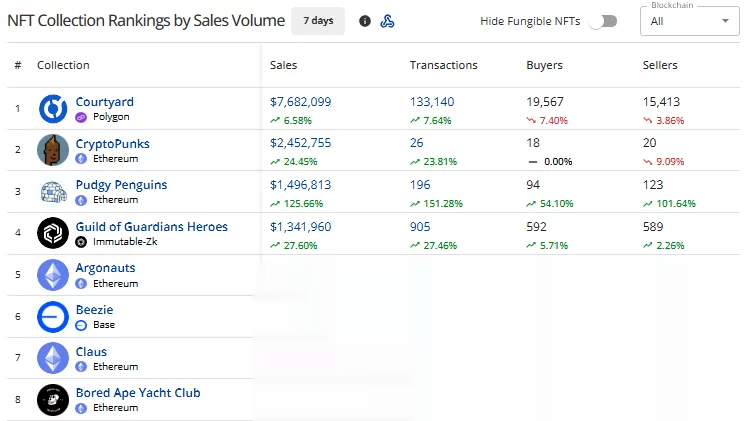751x421 pixels.
Task: Click the Polygon chain label
Action: tap(111, 117)
